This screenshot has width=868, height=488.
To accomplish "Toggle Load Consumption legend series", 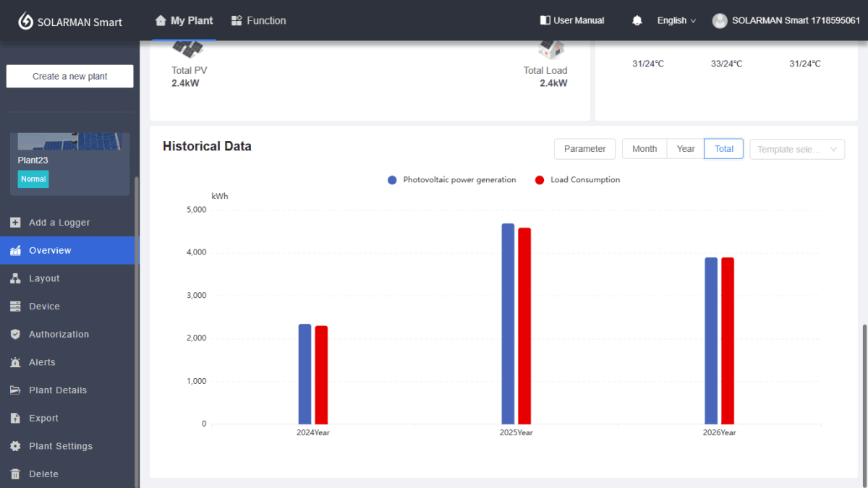I will coord(577,180).
